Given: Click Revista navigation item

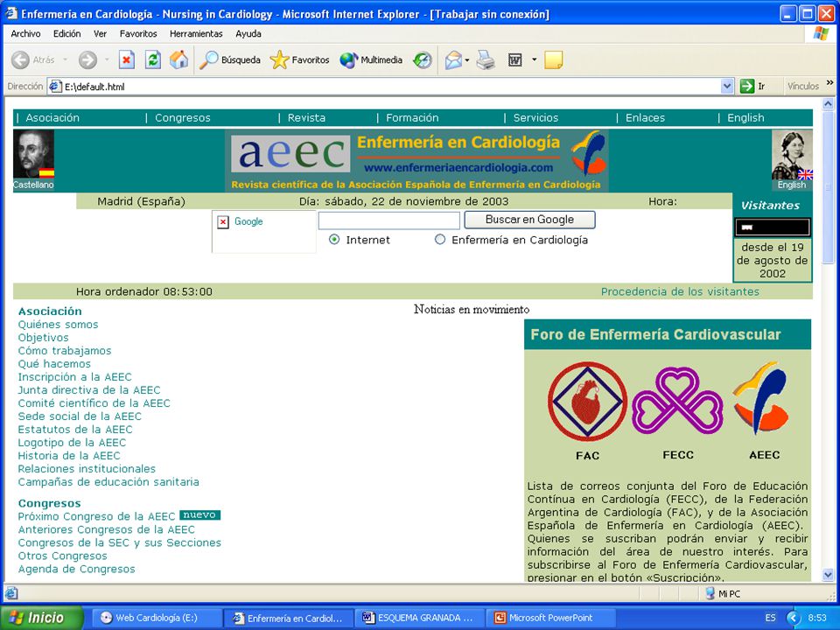Looking at the screenshot, I should pyautogui.click(x=306, y=118).
